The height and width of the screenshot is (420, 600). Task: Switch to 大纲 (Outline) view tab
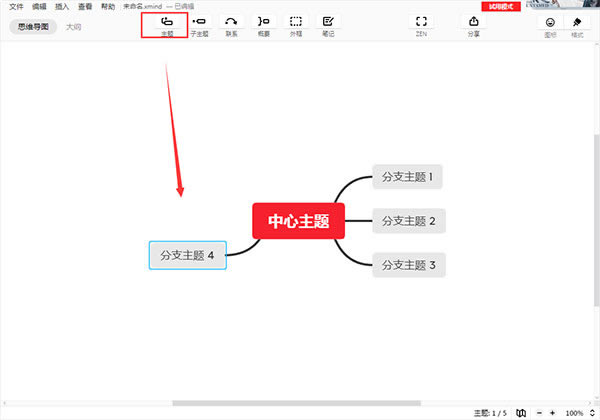pyautogui.click(x=73, y=27)
